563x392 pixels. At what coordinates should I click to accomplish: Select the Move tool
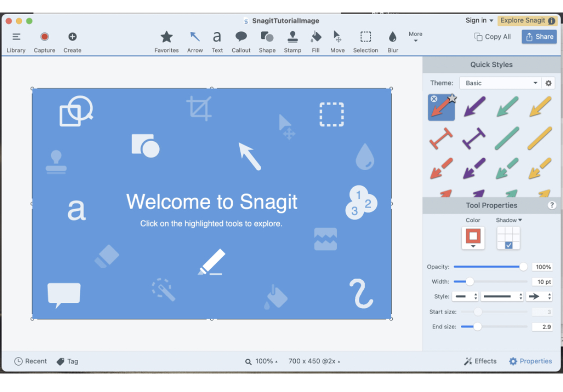click(337, 42)
